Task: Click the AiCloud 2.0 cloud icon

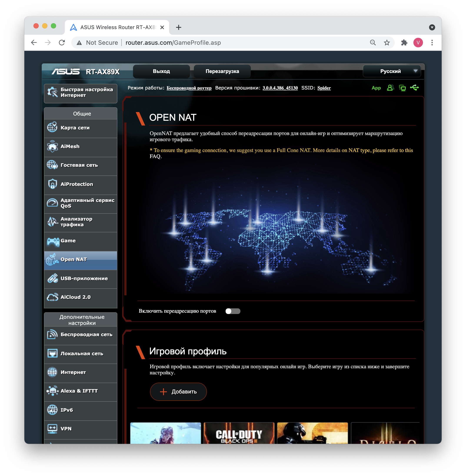Action: point(52,297)
